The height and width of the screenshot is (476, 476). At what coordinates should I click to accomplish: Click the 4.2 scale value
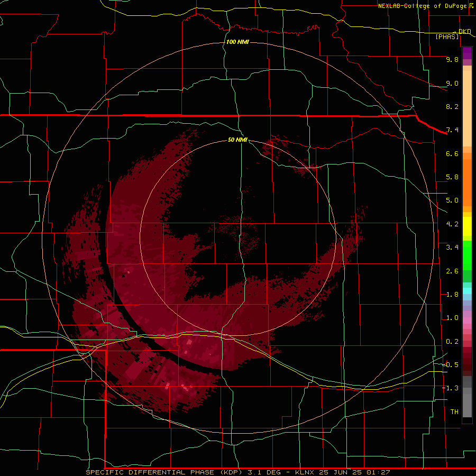pos(452,224)
